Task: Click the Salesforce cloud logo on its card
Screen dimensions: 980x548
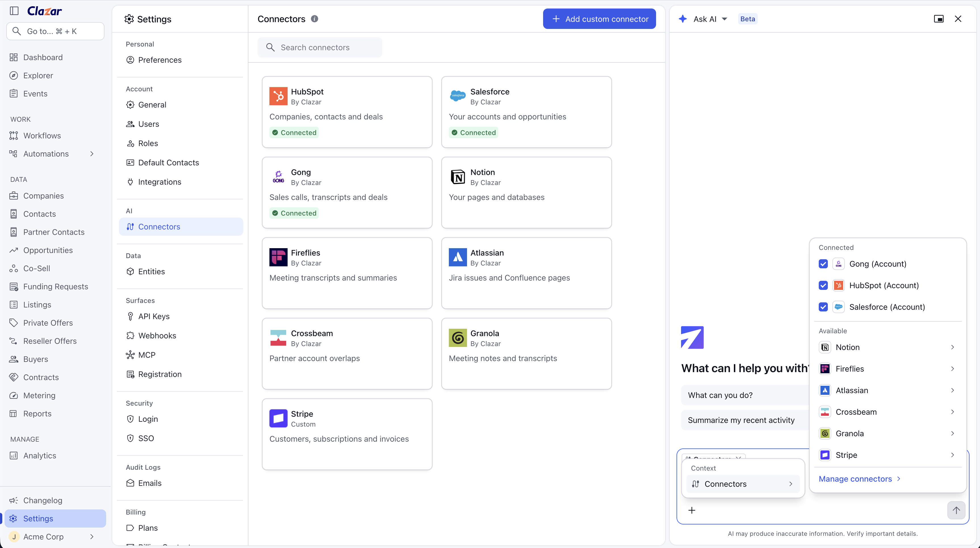Action: [458, 95]
